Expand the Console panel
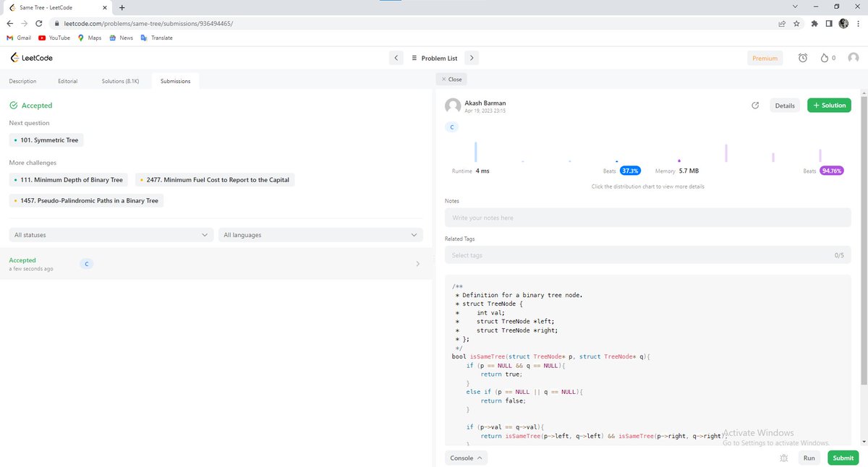 click(x=467, y=458)
